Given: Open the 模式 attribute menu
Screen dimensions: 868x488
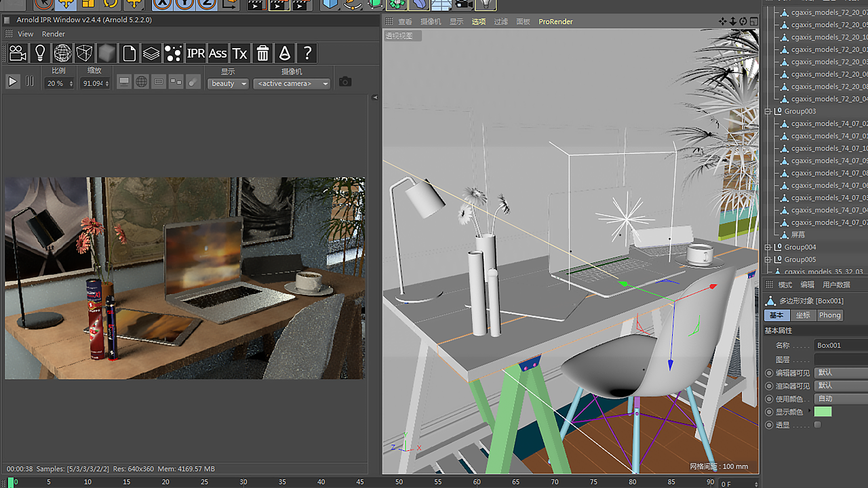Looking at the screenshot, I should [785, 285].
